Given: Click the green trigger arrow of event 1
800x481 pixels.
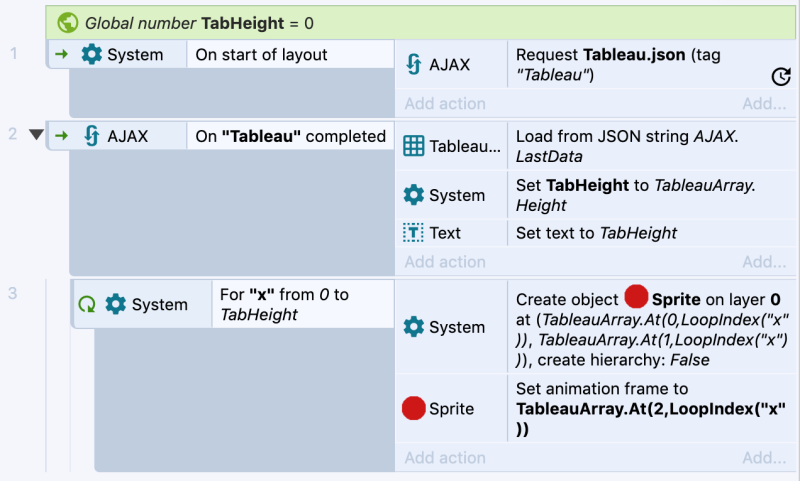Looking at the screenshot, I should (62, 55).
